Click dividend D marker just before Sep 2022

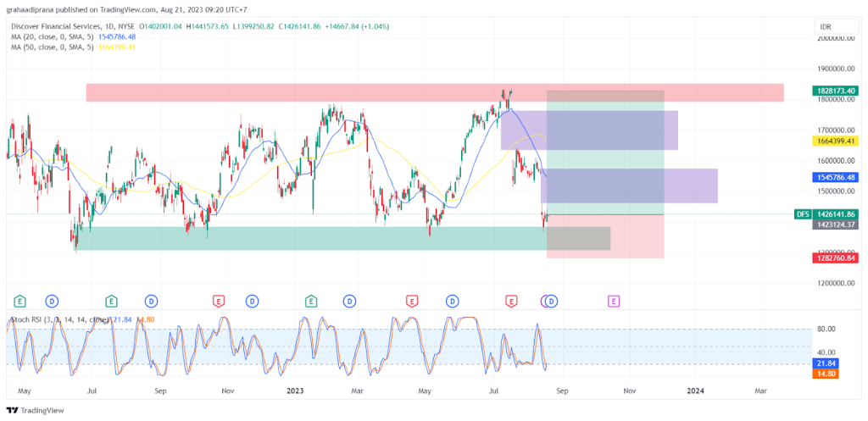151,301
